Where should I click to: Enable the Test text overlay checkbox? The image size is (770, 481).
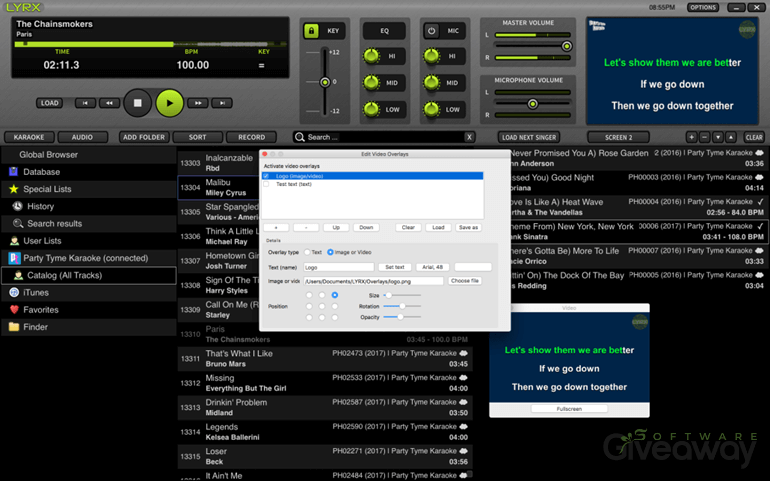[x=266, y=184]
